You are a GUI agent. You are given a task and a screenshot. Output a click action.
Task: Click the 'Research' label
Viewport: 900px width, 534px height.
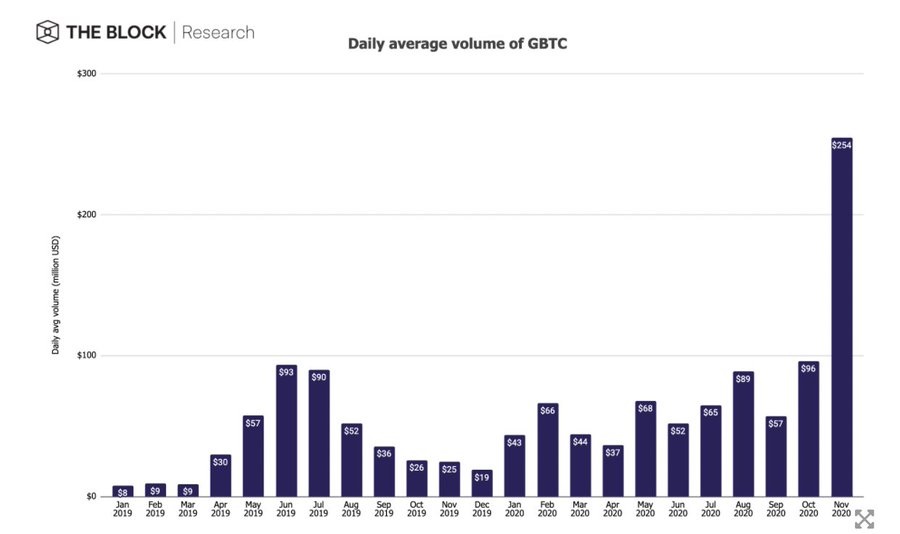point(218,32)
